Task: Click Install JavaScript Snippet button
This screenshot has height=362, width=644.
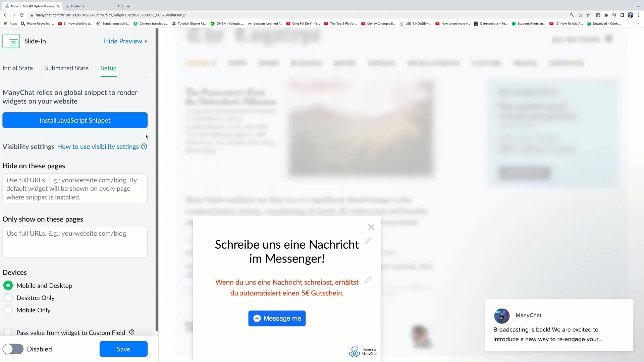Action: point(75,120)
